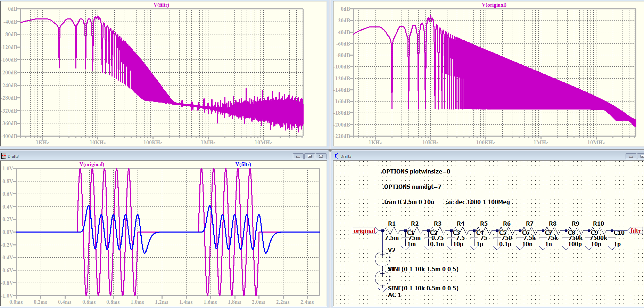
Task: Click the 'V2' source name label
Action: (x=391, y=250)
